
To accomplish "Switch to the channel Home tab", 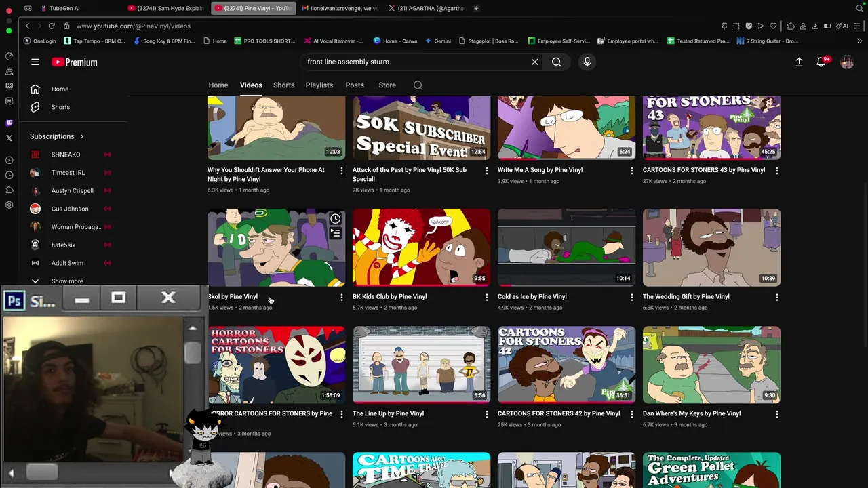I will [x=218, y=85].
